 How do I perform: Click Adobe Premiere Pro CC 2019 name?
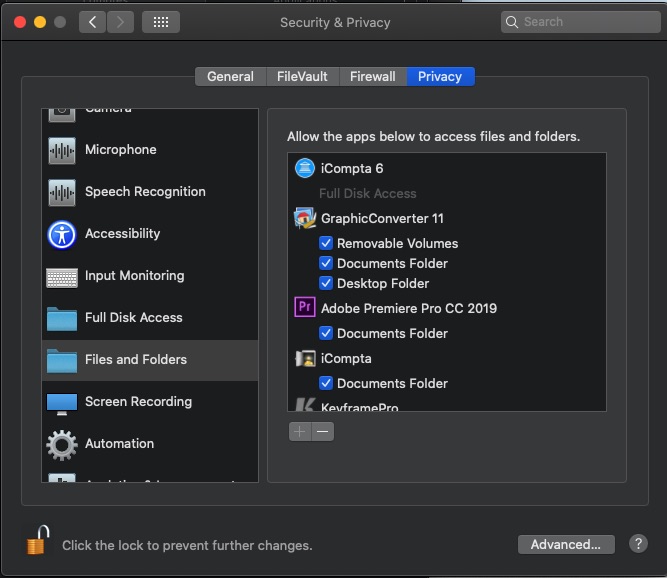point(409,308)
